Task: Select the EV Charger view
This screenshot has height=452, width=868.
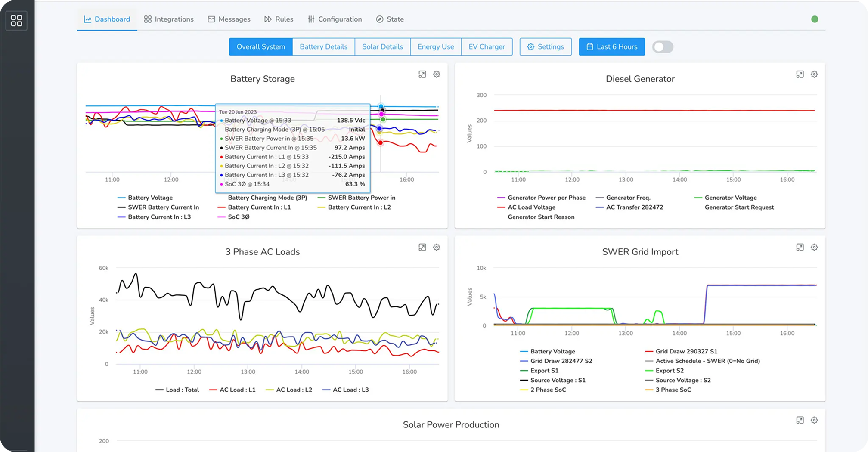Action: click(x=487, y=47)
